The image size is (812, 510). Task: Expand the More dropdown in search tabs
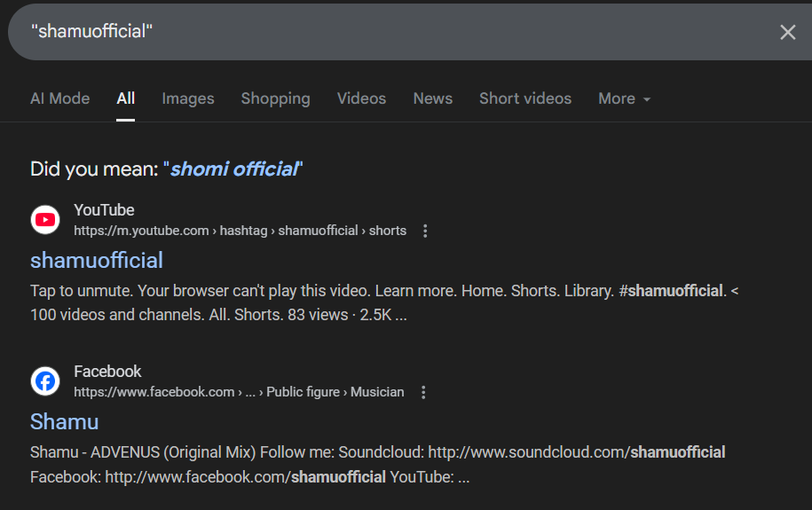click(x=624, y=98)
